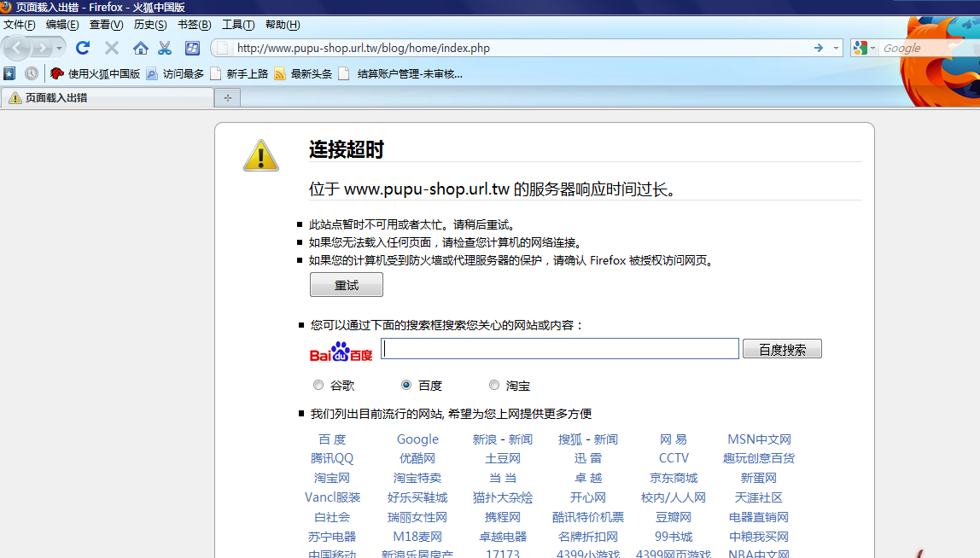Image resolution: width=980 pixels, height=558 pixels.
Task: Select the 谷歌 radio button
Action: [318, 385]
